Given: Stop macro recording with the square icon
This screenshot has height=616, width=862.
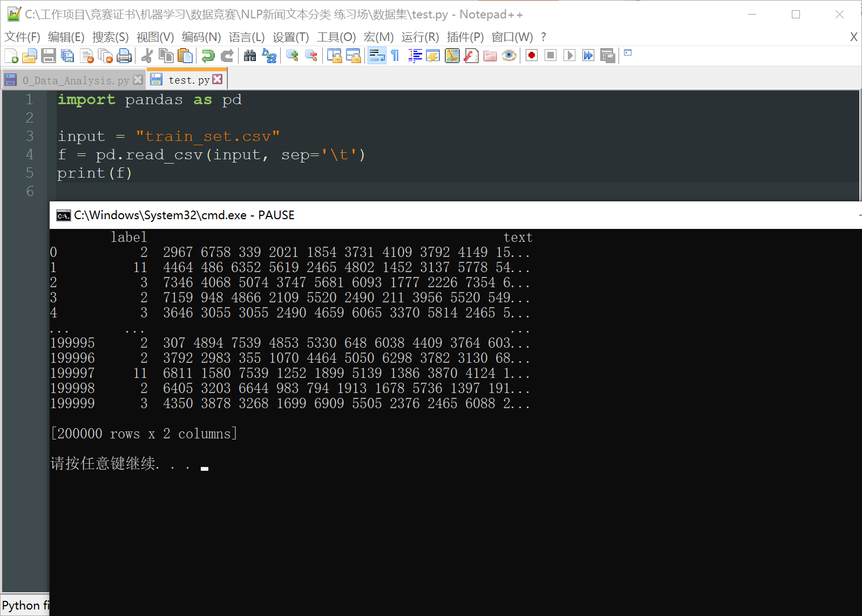Looking at the screenshot, I should coord(551,55).
